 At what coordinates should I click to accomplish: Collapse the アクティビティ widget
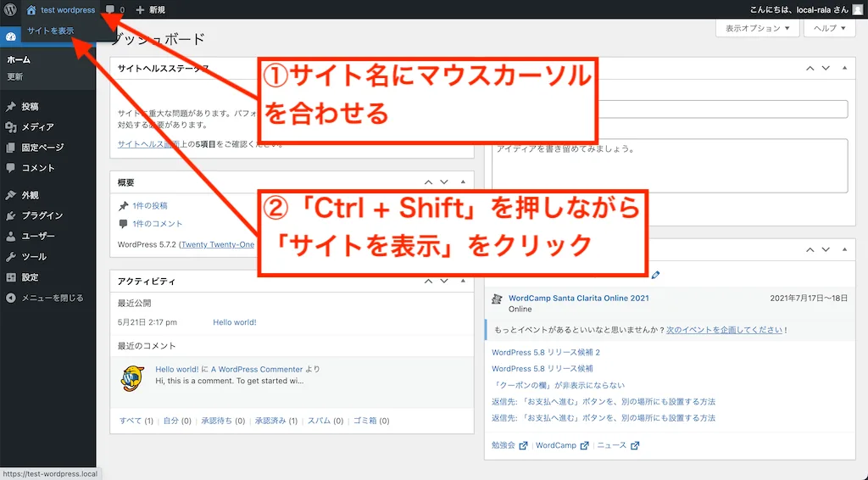click(463, 282)
